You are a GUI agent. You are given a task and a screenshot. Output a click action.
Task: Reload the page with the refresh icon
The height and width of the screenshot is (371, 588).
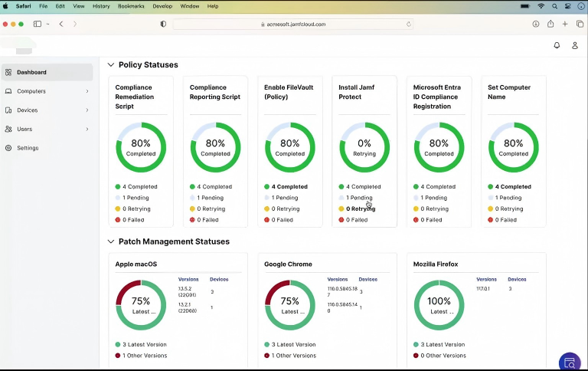point(408,24)
